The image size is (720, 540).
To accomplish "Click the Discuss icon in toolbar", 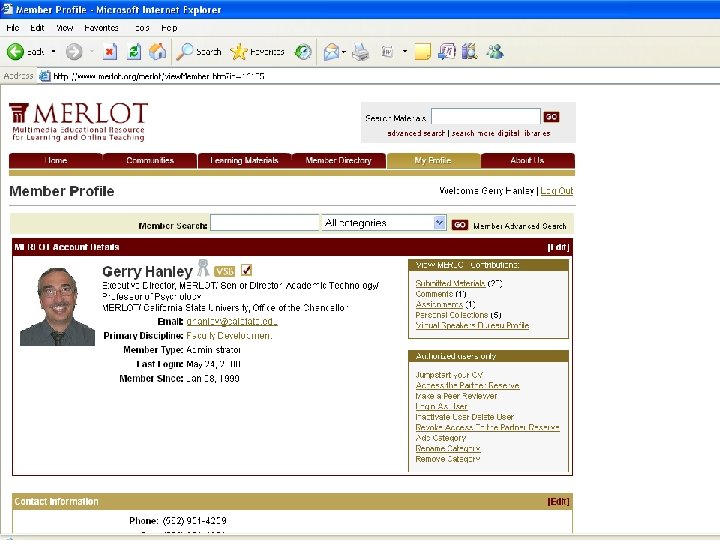I will (x=446, y=52).
